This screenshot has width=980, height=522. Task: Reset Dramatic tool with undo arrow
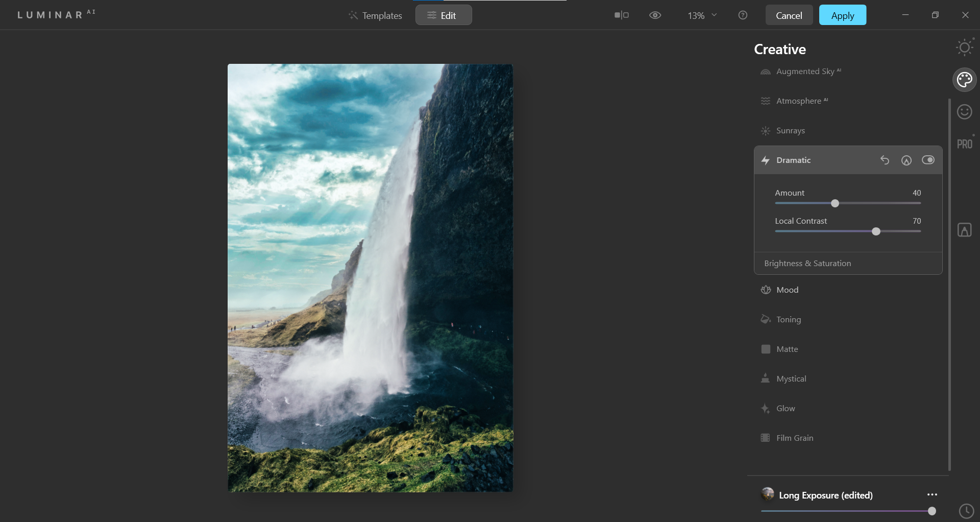point(885,160)
